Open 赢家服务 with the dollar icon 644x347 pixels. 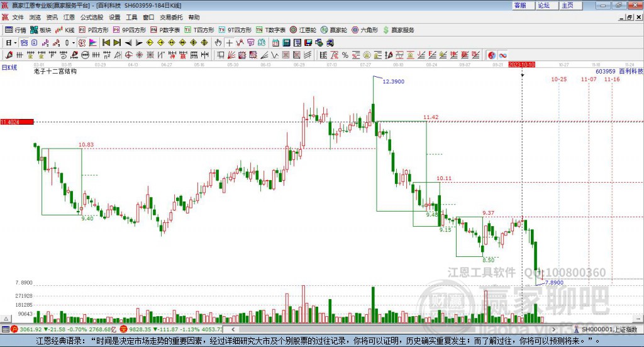coord(398,30)
